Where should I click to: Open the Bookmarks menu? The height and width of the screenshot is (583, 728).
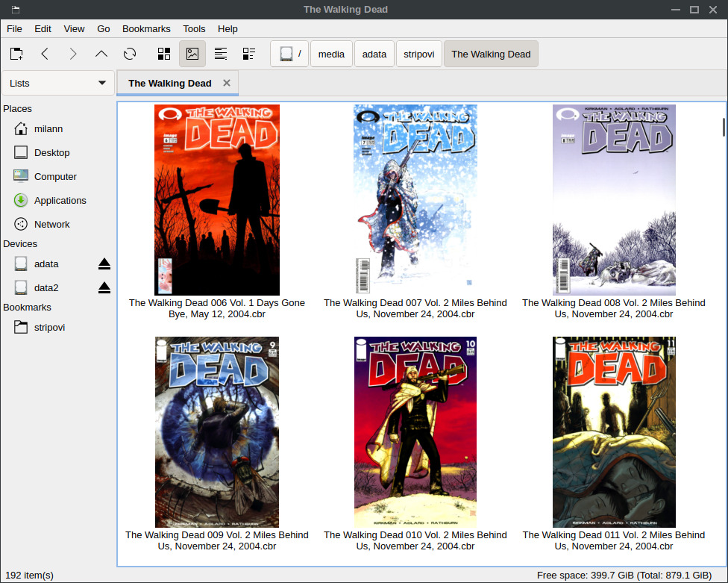coord(146,29)
